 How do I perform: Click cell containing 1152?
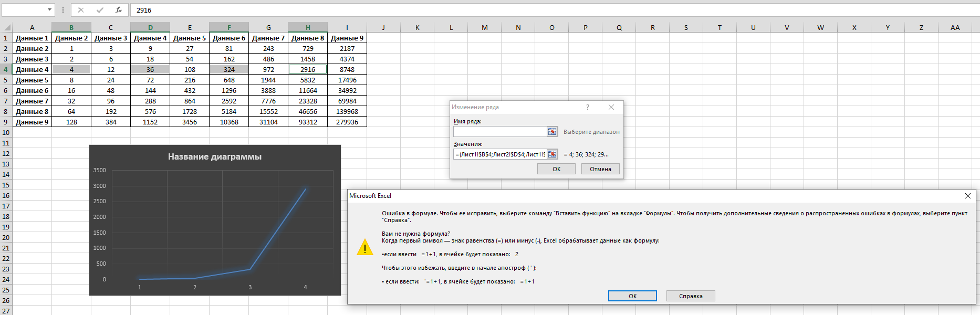pos(150,122)
